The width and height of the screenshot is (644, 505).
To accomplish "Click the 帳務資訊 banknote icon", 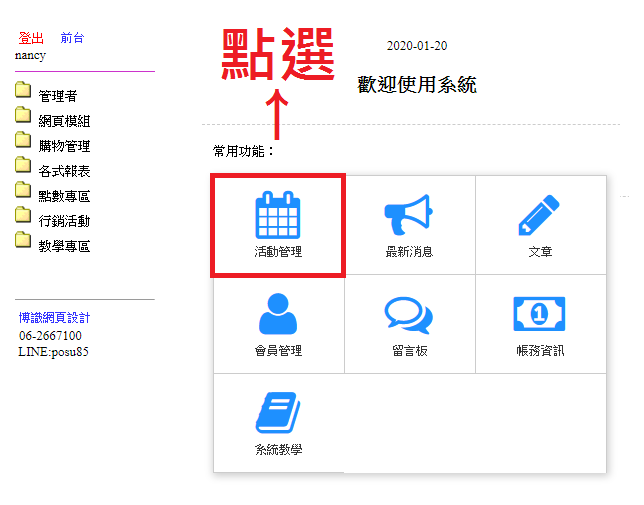I will 540,314.
